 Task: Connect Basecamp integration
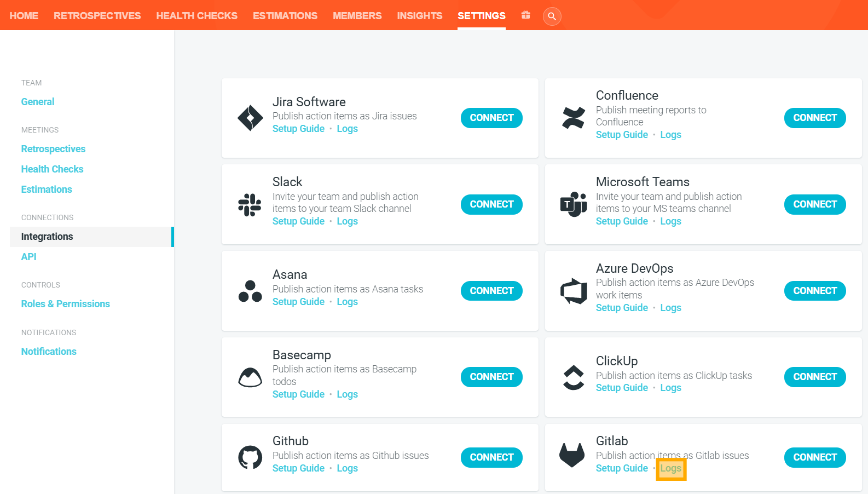[491, 377]
